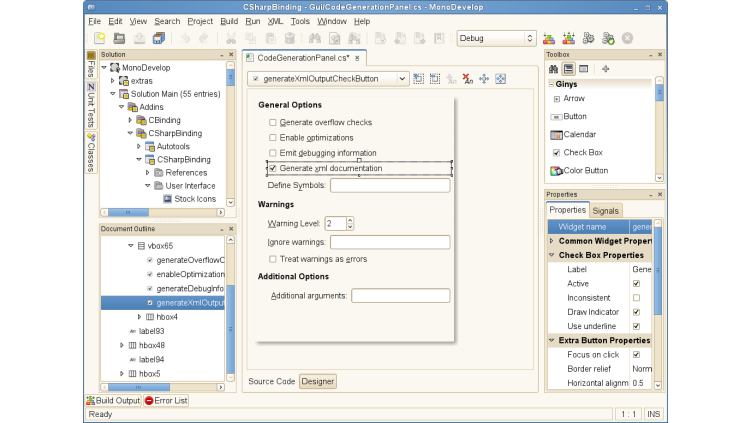Switch to the Signals tab
Image resolution: width=752 pixels, height=423 pixels.
pyautogui.click(x=605, y=211)
